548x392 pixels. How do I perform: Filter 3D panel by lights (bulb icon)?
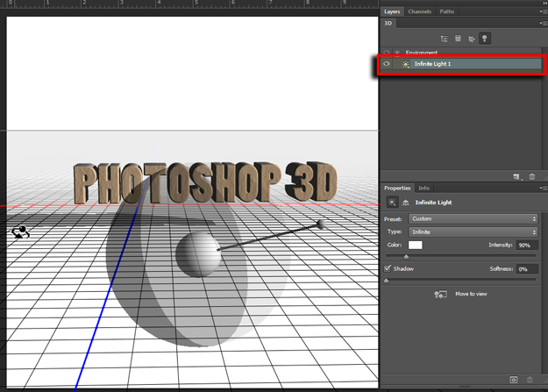click(x=485, y=39)
